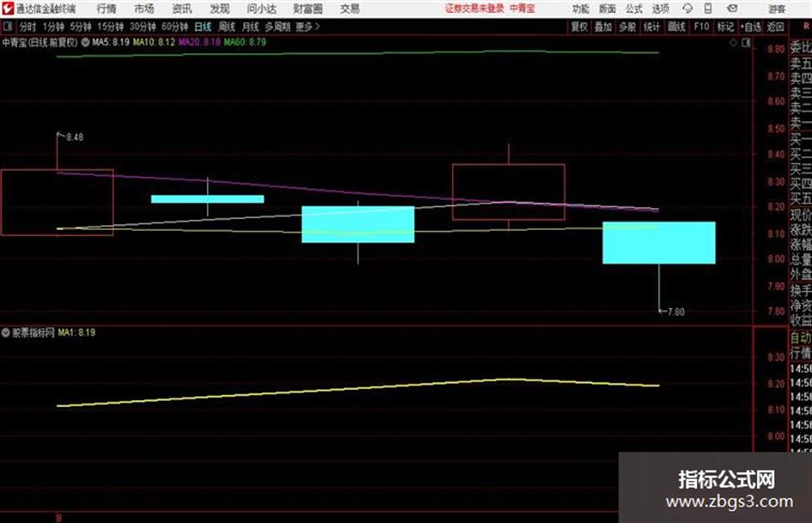Open the 中青宝 indicator dropdown arrow
This screenshot has height=523, width=812.
[x=85, y=42]
